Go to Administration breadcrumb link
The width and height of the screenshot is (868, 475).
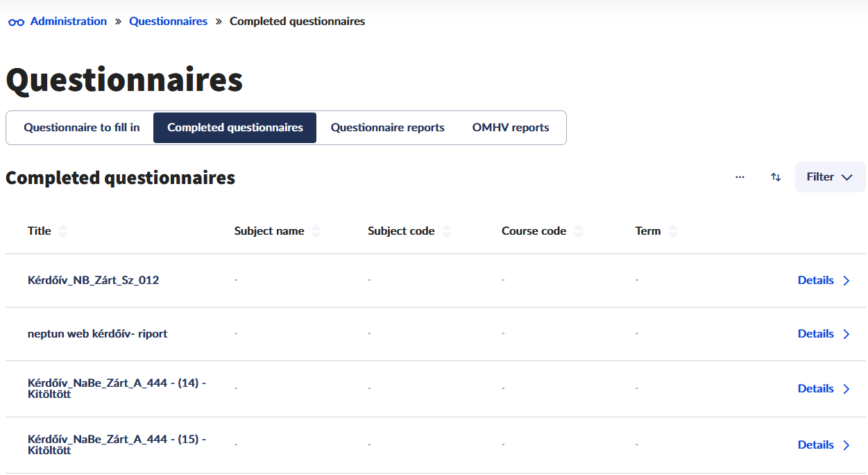pyautogui.click(x=69, y=22)
